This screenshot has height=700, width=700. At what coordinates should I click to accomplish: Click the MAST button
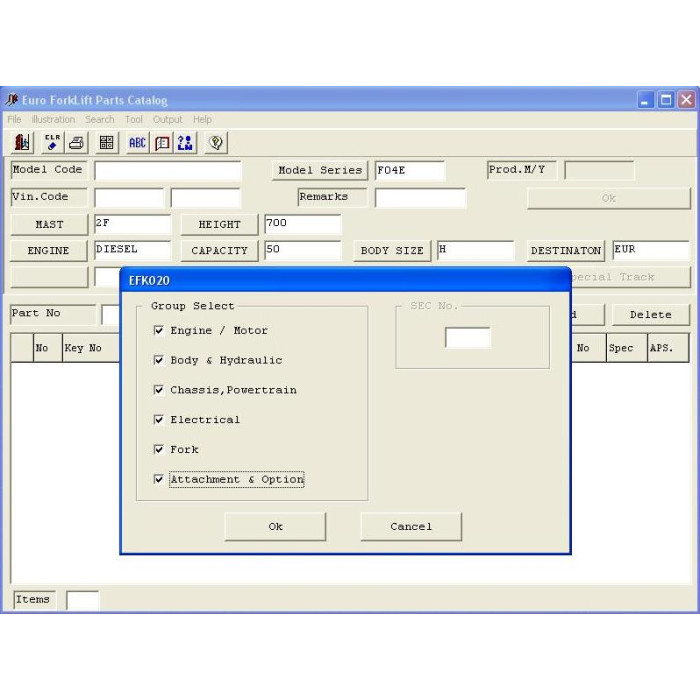49,225
